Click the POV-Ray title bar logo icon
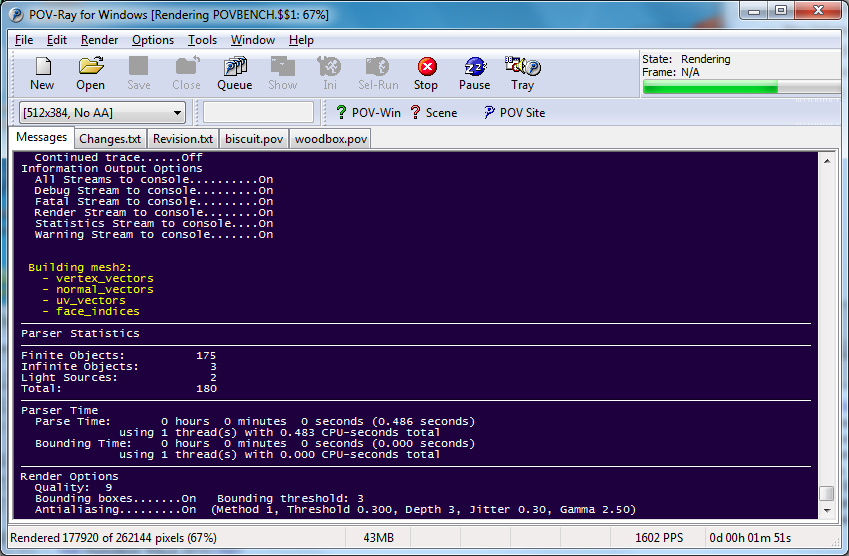 (x=16, y=15)
